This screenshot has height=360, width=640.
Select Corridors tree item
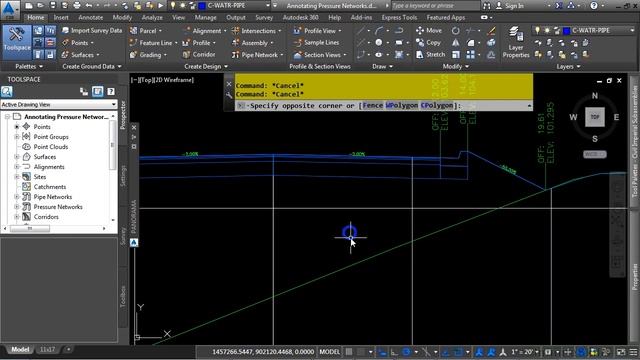(46, 217)
